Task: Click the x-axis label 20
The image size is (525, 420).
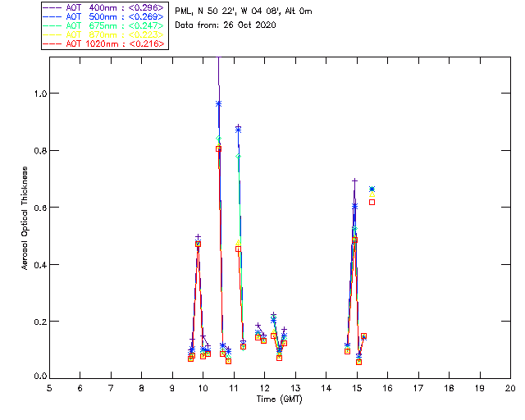Action: (x=510, y=388)
